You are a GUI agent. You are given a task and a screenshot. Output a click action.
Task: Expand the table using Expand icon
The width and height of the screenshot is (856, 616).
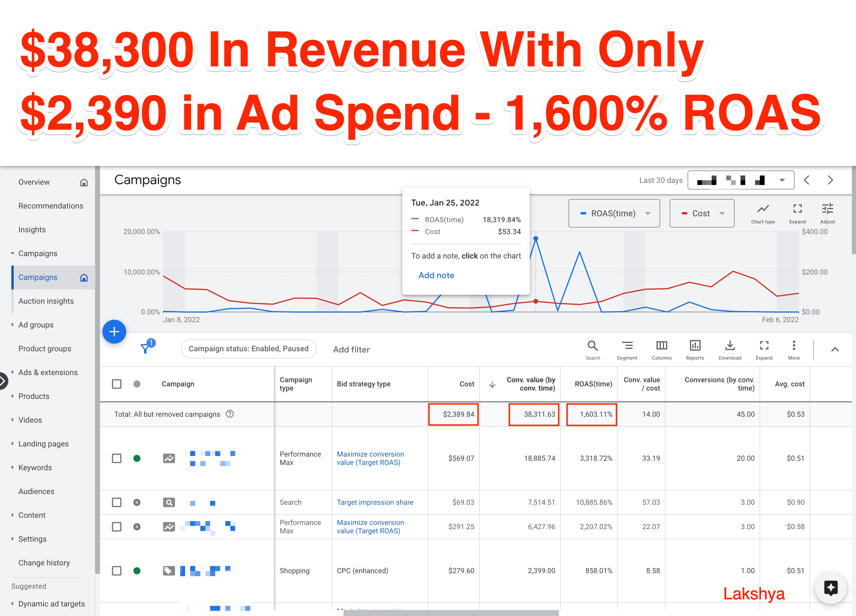tap(764, 350)
